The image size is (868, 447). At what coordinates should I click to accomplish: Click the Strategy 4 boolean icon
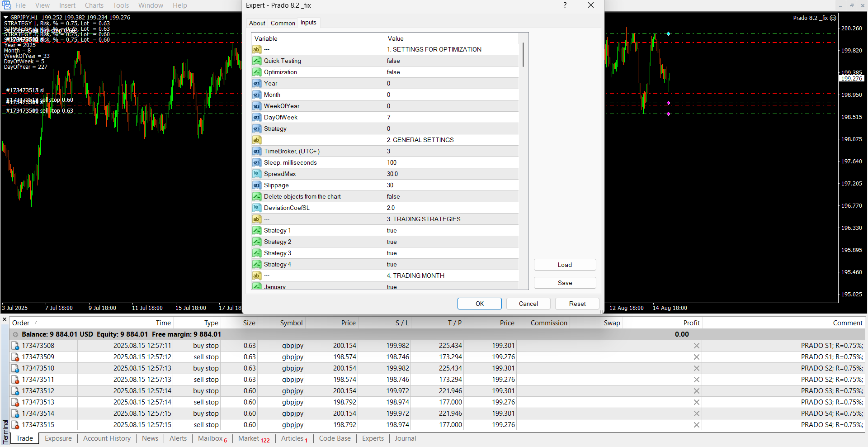[257, 264]
